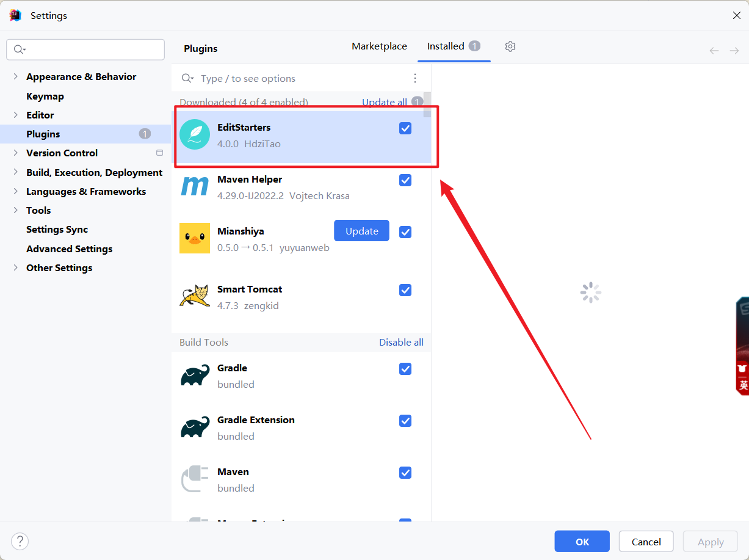The height and width of the screenshot is (560, 749).
Task: Click the Maven plug icon
Action: (195, 479)
